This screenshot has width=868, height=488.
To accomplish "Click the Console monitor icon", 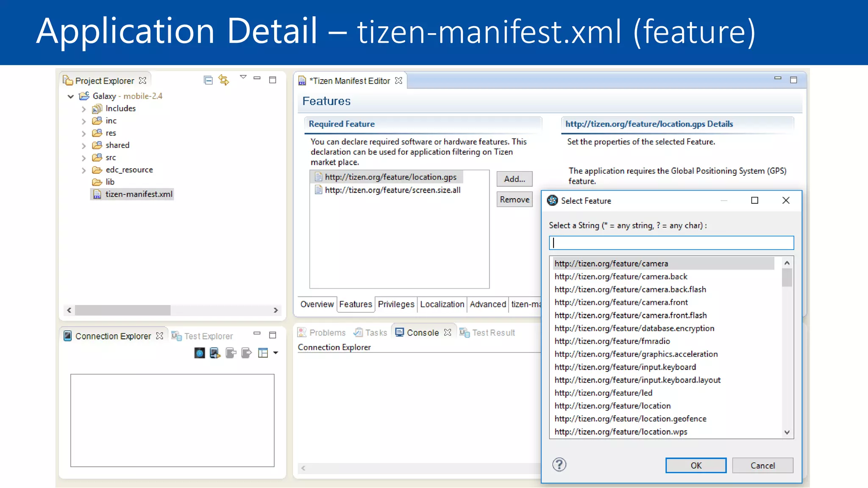I will (399, 333).
